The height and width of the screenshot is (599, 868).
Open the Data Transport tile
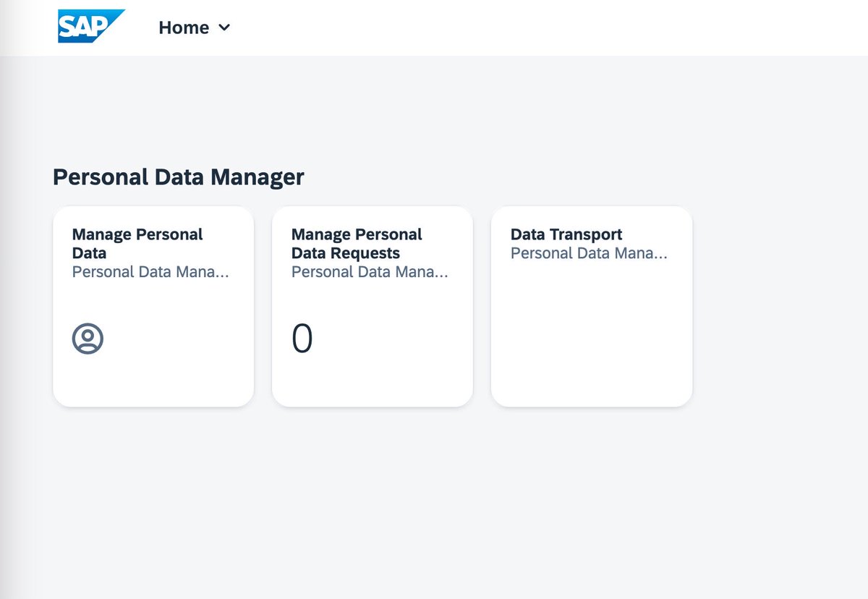pos(592,306)
